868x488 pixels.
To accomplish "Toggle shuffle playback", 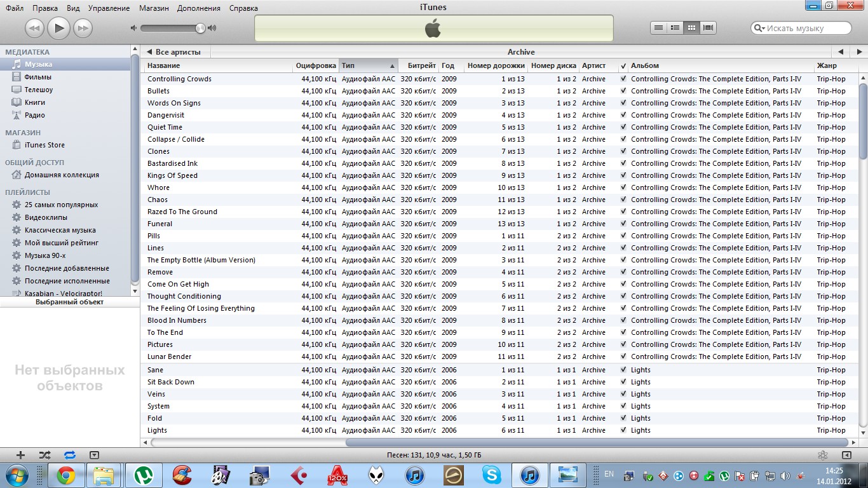I will click(x=44, y=455).
